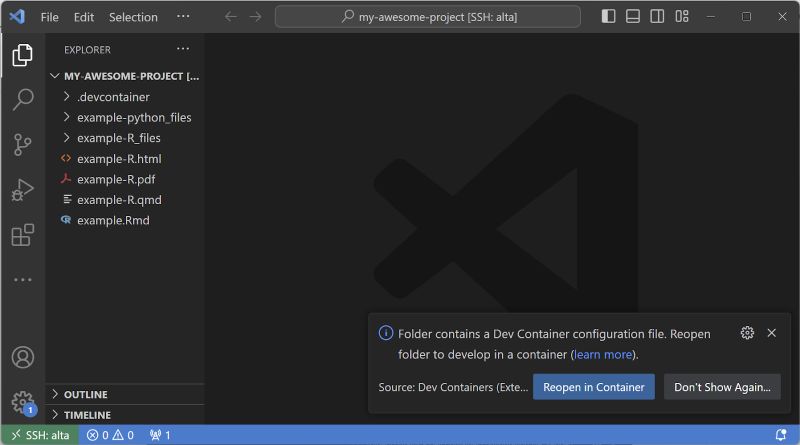
Task: Open example-R.html file
Action: [x=125, y=159]
